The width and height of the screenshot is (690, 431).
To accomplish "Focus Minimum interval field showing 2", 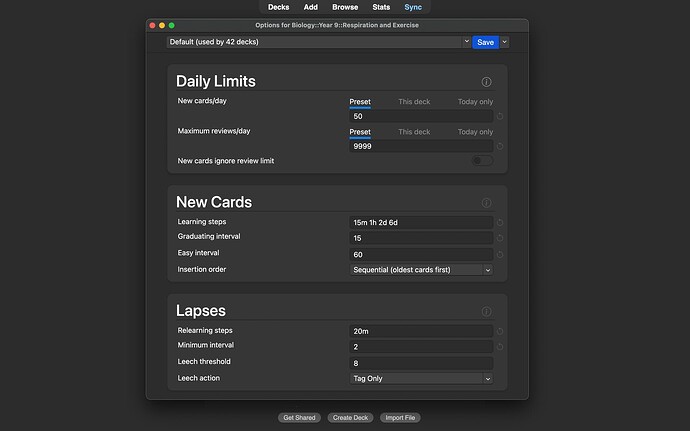I will click(x=421, y=347).
